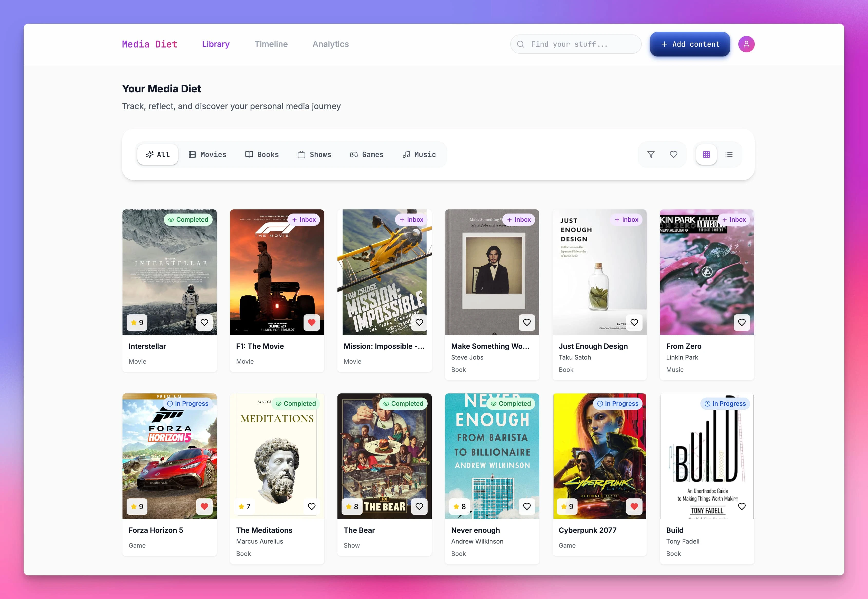Click Forza Horizon 5 star rating
Viewport: 868px width, 599px height.
pos(137,506)
